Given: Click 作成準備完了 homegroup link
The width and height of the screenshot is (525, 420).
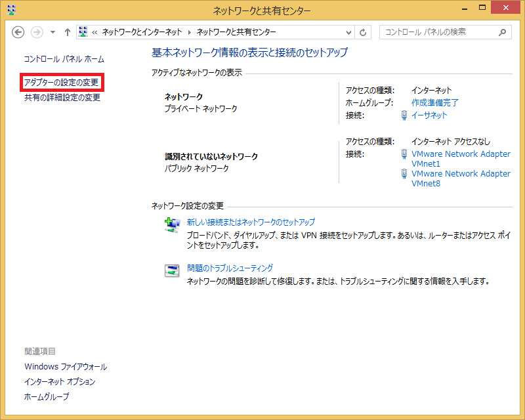Looking at the screenshot, I should pyautogui.click(x=434, y=102).
